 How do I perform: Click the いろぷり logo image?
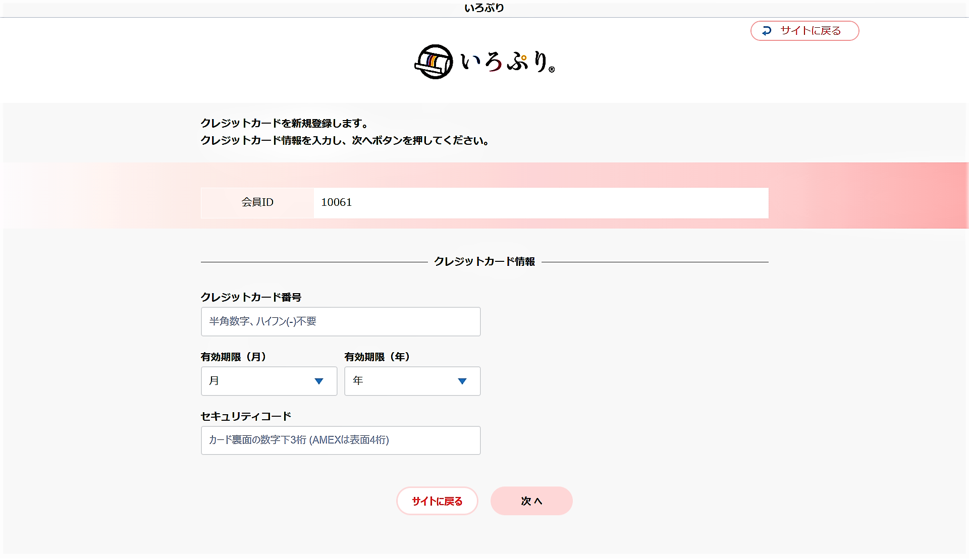[x=484, y=62]
